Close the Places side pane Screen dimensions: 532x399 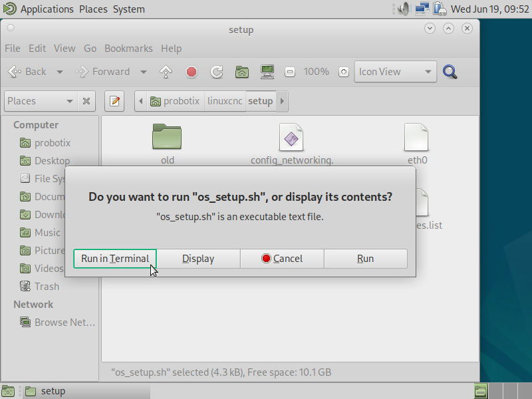pos(86,101)
